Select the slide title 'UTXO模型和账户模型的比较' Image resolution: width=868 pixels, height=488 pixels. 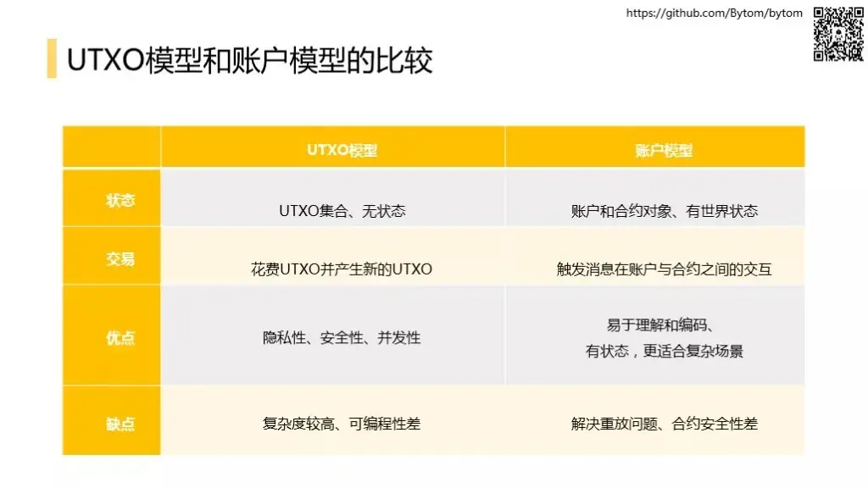(x=250, y=60)
